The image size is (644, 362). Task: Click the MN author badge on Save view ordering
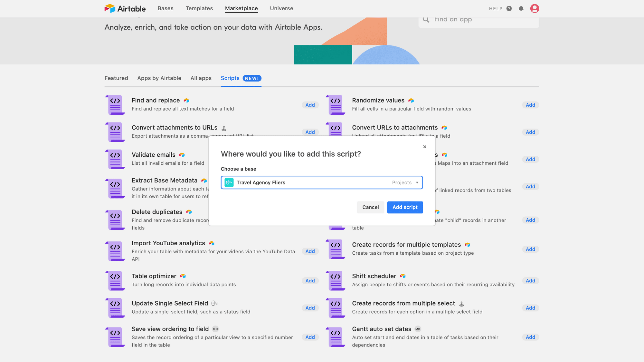[215, 329]
